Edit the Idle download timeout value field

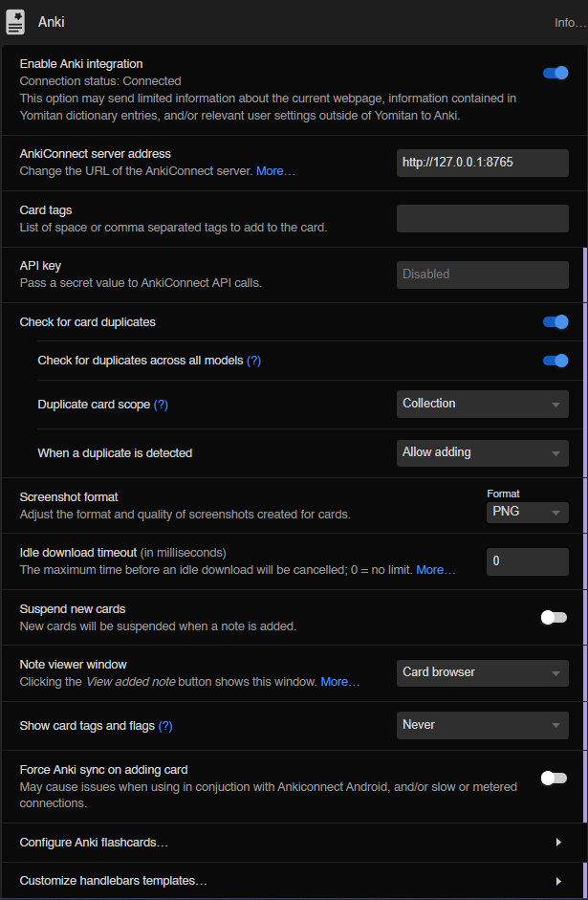(x=527, y=561)
